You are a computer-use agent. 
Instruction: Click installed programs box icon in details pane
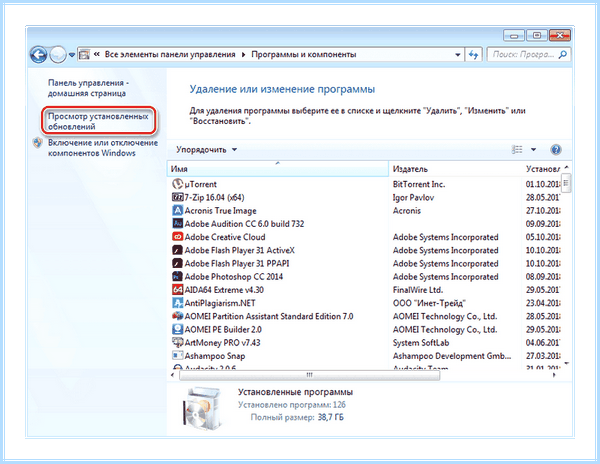[202, 408]
